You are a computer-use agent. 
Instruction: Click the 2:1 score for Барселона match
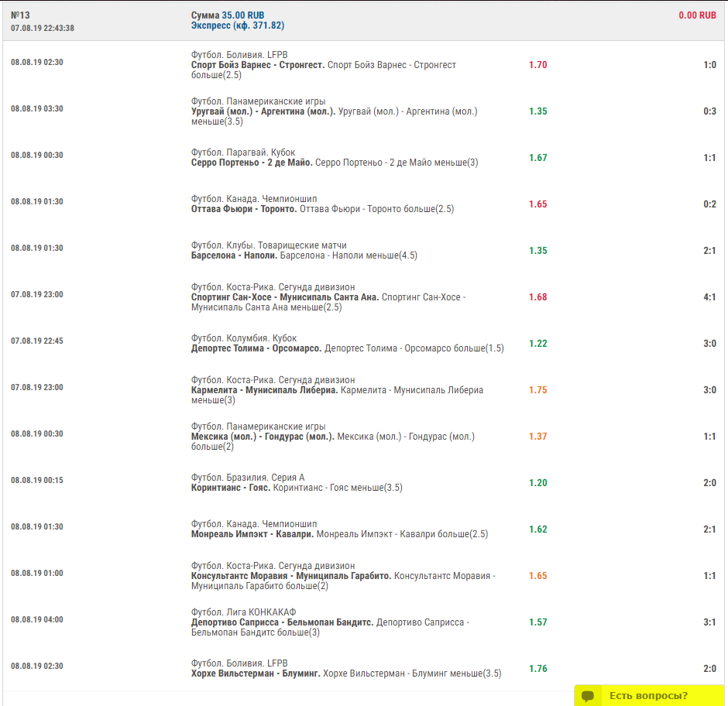709,251
